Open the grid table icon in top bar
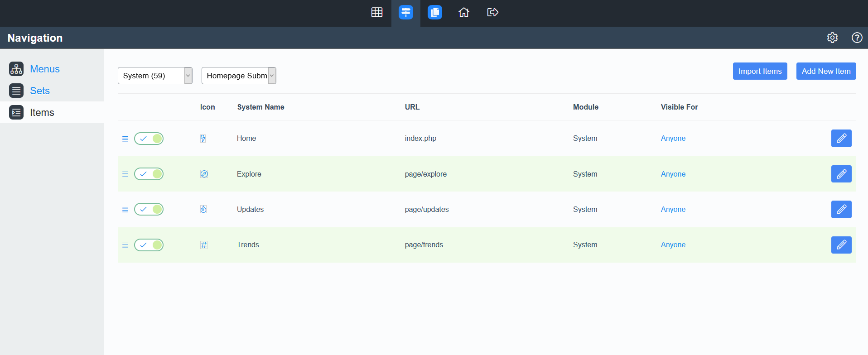 [377, 12]
